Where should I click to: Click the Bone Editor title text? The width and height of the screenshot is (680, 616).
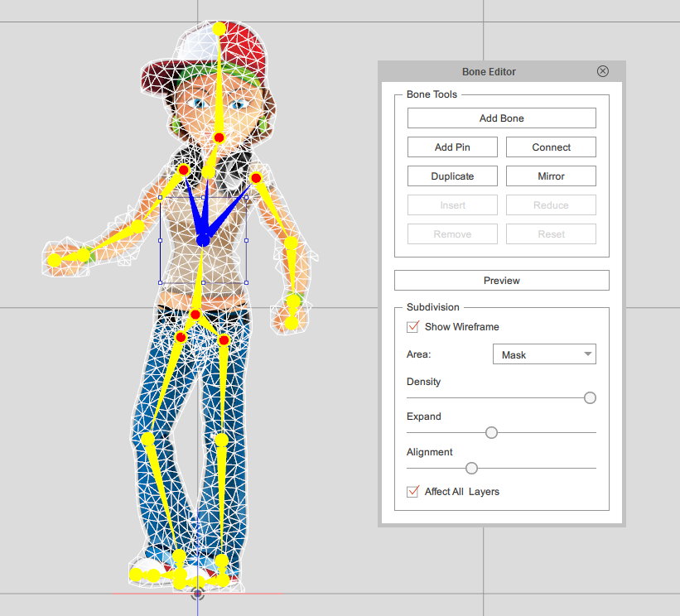pos(489,71)
